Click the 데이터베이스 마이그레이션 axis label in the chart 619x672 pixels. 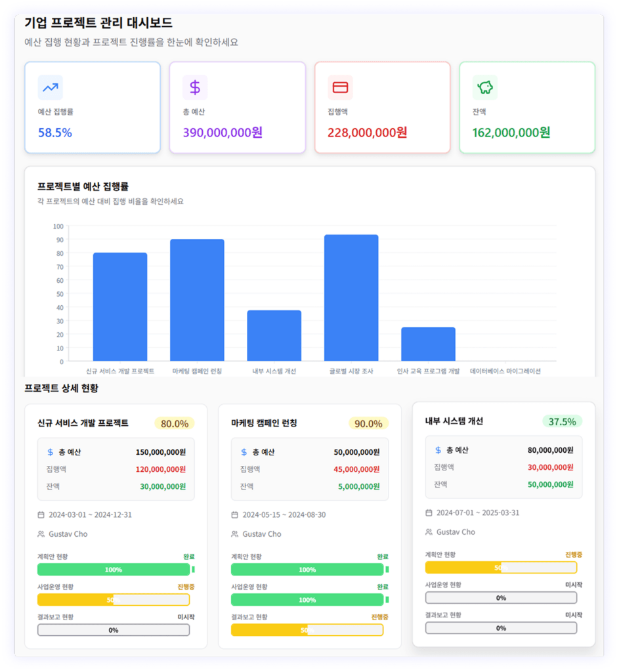click(505, 371)
